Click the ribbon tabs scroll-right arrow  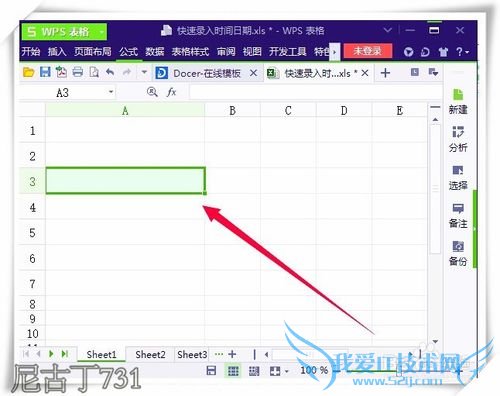(335, 52)
